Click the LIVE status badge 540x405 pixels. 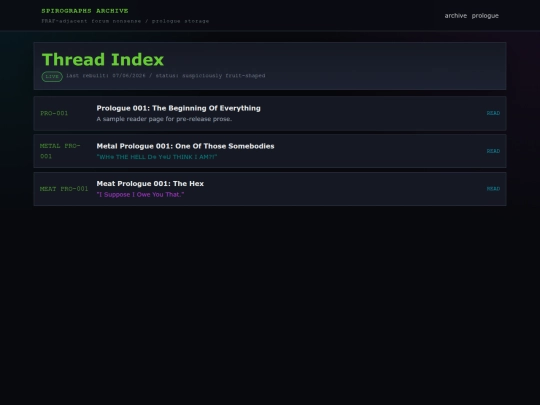[52, 76]
